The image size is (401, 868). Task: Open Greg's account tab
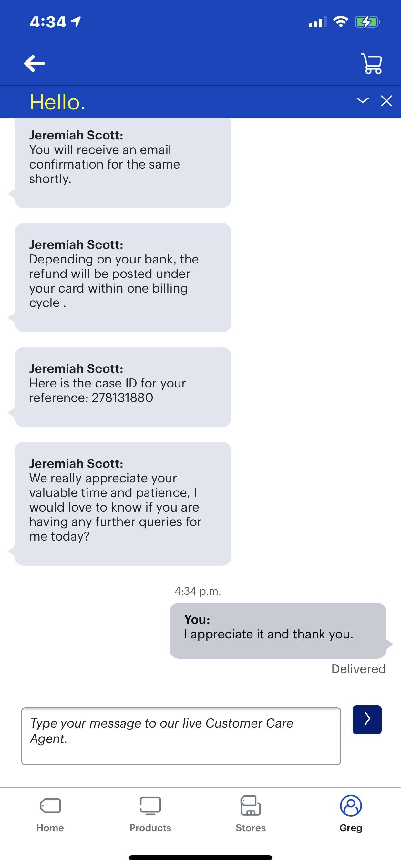350,827
